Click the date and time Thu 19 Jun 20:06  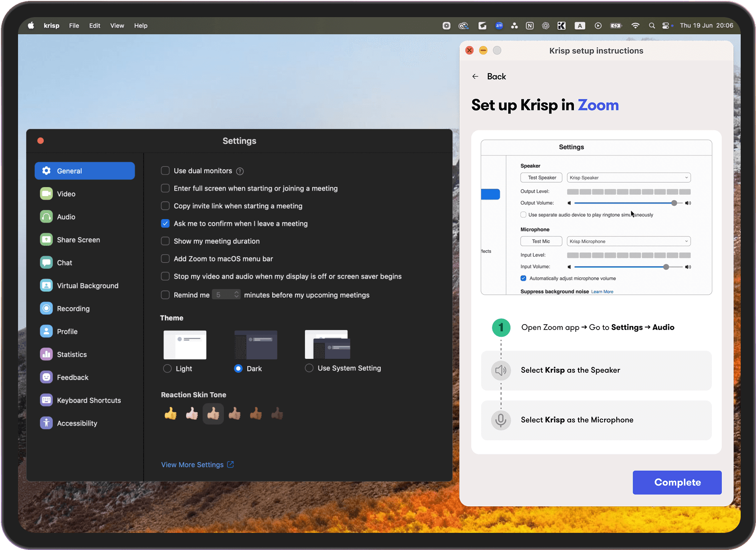tap(706, 26)
